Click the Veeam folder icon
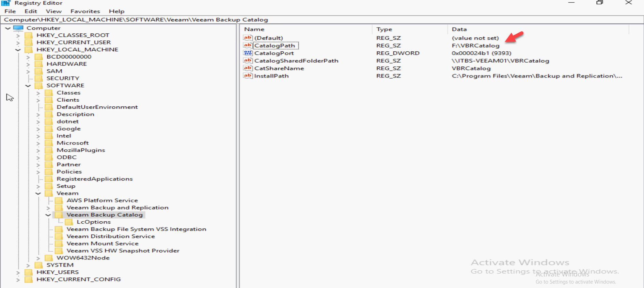The height and width of the screenshot is (288, 644). [49, 193]
